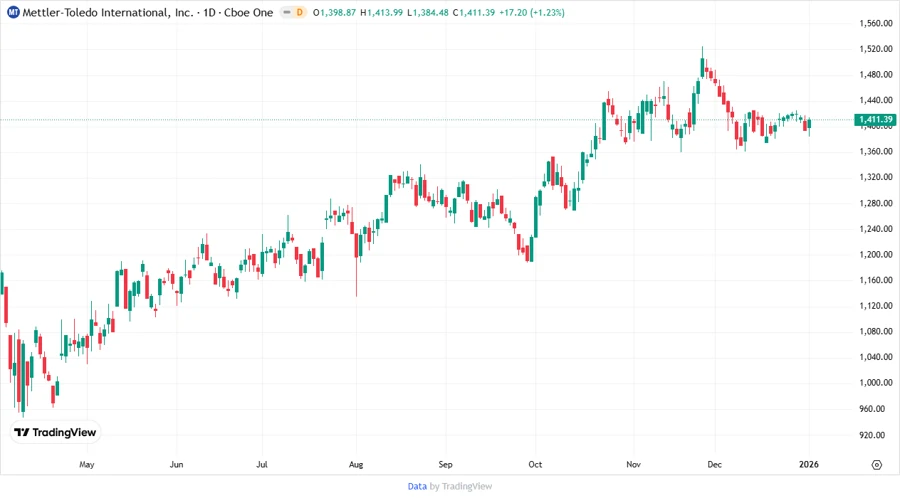The height and width of the screenshot is (498, 900).
Task: Select the 1,520.00 price axis label
Action: (876, 49)
